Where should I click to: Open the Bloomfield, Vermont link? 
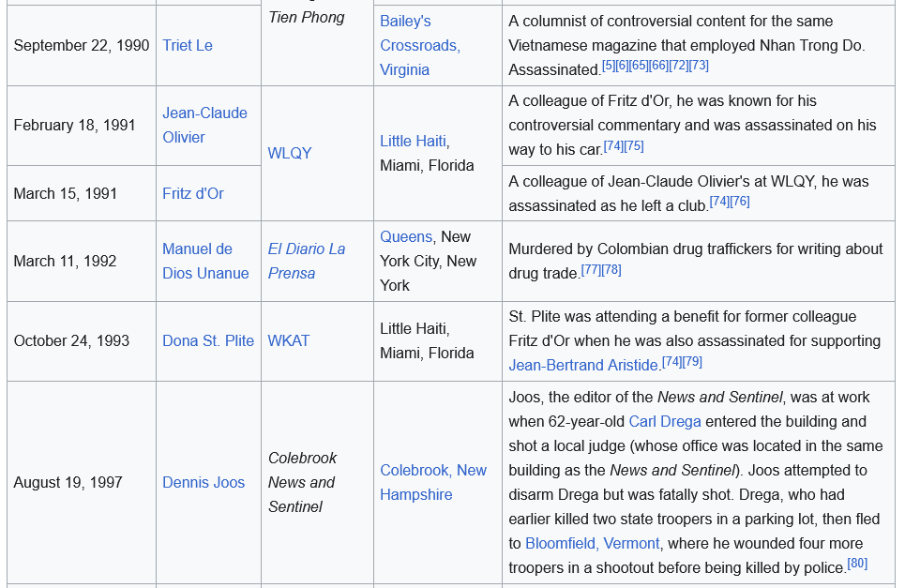tap(592, 543)
